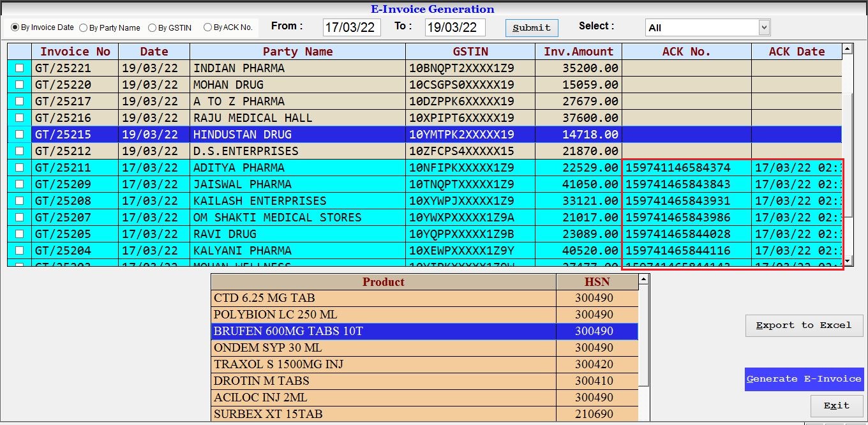Click the HSN column header
This screenshot has width=868, height=425.
click(x=597, y=281)
